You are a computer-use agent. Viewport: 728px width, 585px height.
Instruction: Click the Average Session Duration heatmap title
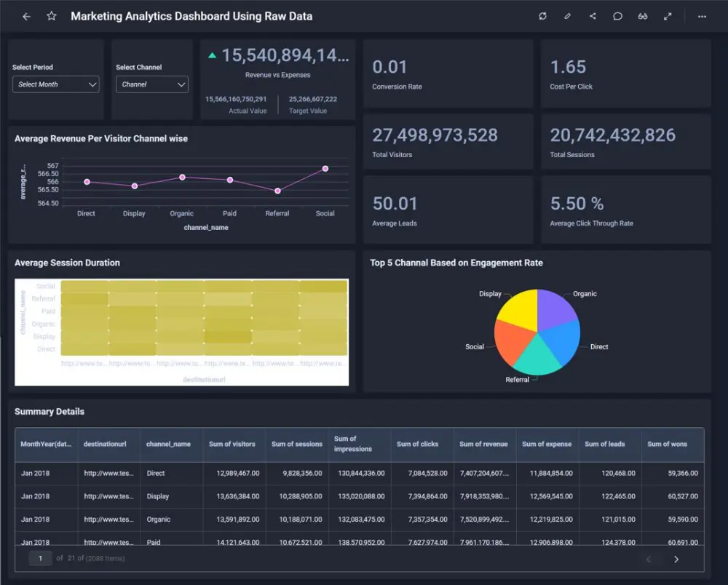(x=67, y=263)
